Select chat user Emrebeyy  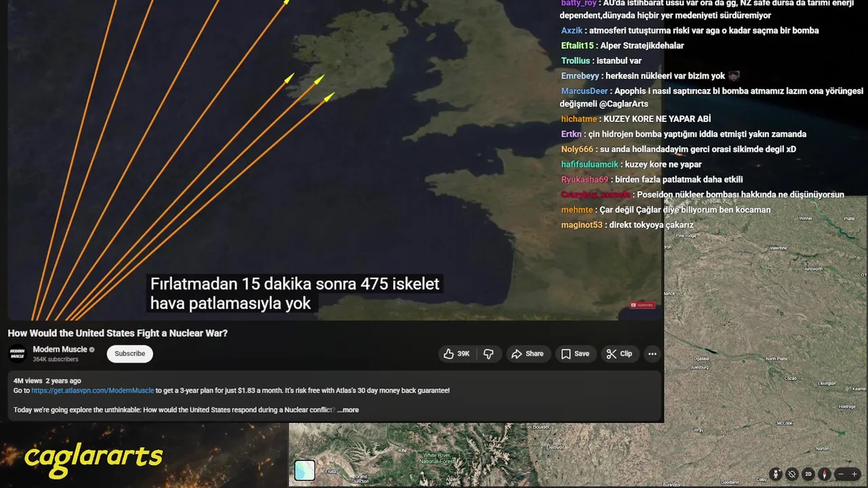coord(580,76)
